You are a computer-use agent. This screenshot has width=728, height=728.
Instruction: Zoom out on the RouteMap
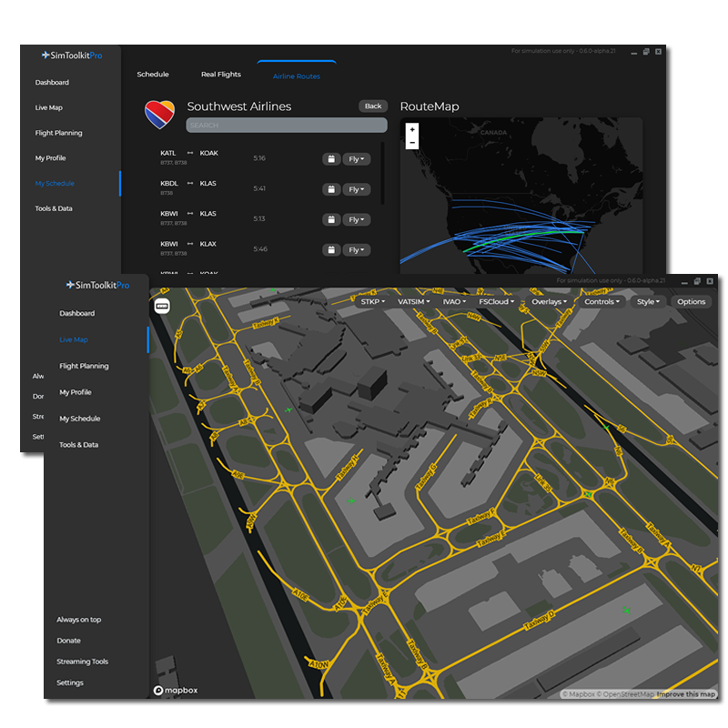(412, 143)
